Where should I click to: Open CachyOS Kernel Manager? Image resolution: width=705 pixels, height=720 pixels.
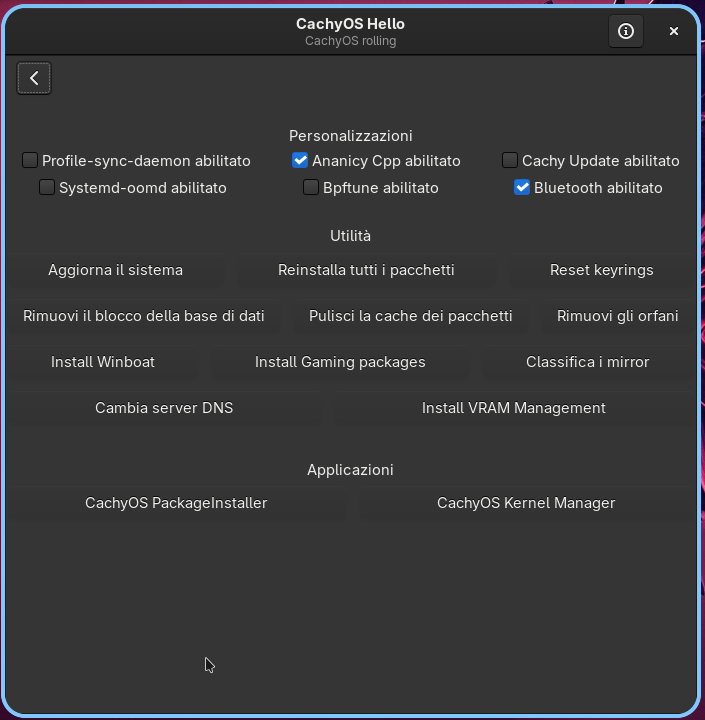tap(526, 503)
